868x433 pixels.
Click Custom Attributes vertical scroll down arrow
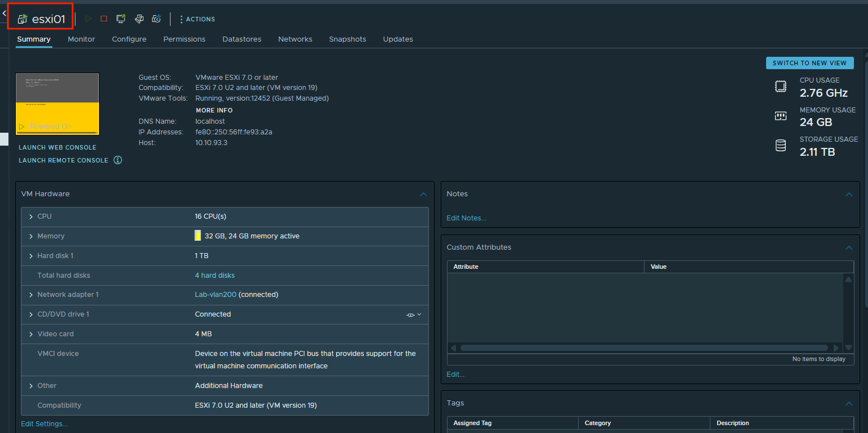pyautogui.click(x=849, y=348)
